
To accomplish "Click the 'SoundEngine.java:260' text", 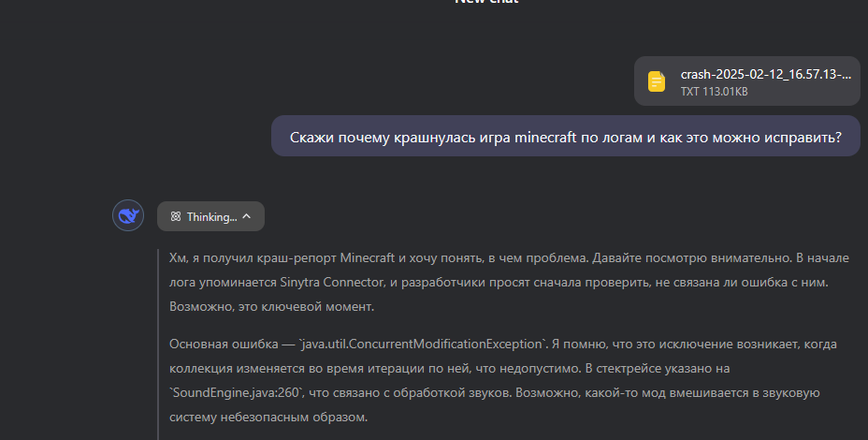I will 236,393.
